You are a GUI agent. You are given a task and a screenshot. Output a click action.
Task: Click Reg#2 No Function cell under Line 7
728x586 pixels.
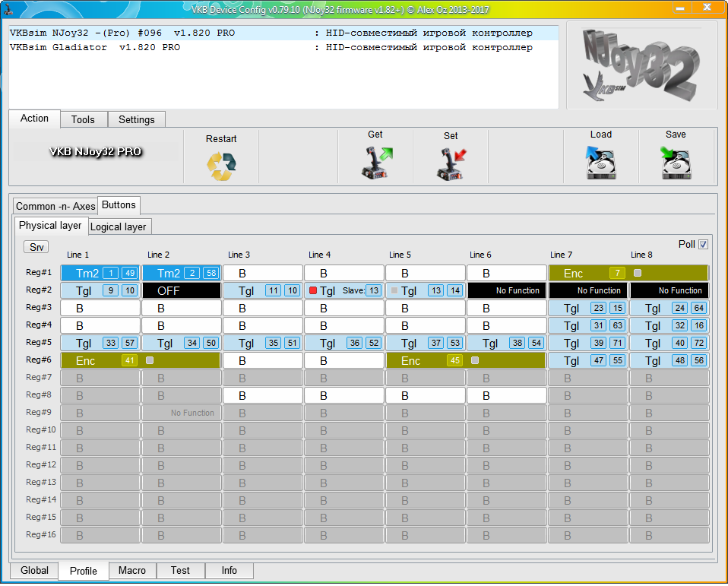588,290
